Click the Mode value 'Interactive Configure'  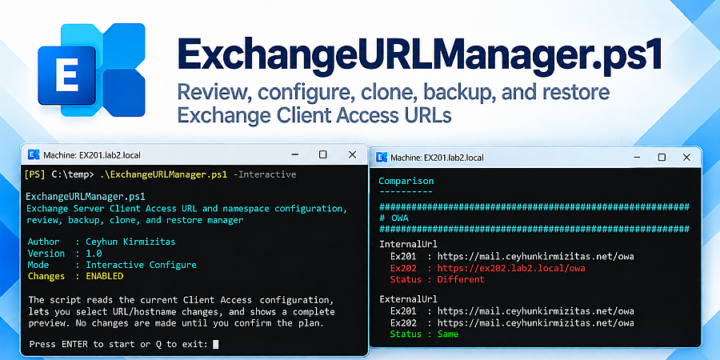[141, 265]
